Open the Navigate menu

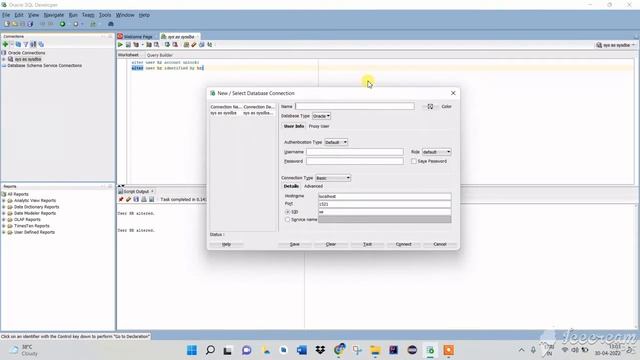53,15
